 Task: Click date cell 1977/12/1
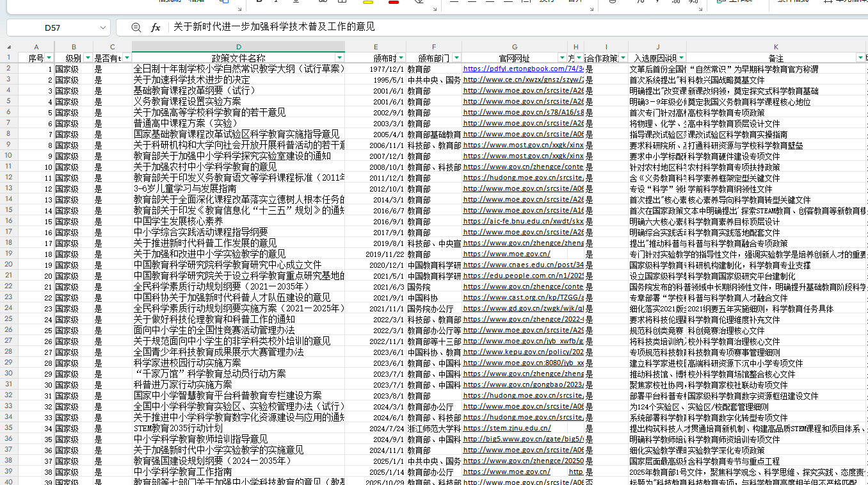pyautogui.click(x=375, y=69)
